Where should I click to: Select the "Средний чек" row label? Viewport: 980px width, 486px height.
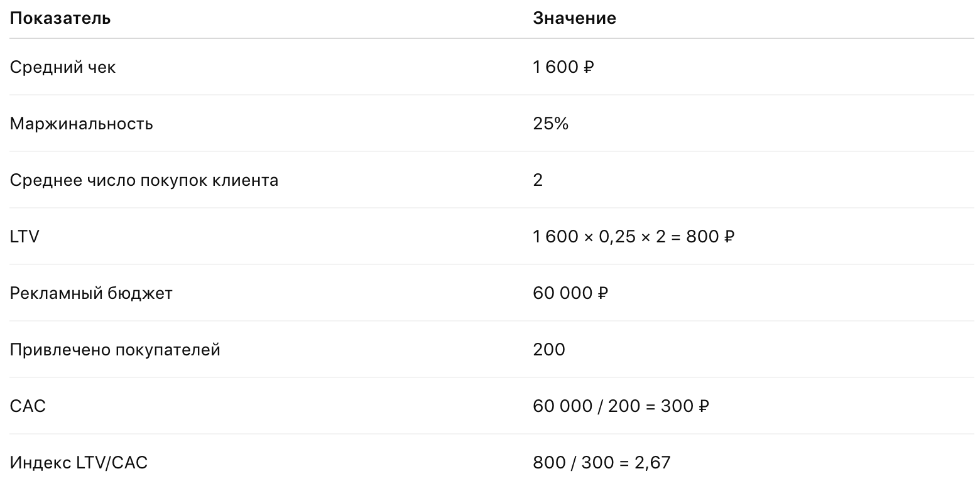pyautogui.click(x=63, y=67)
